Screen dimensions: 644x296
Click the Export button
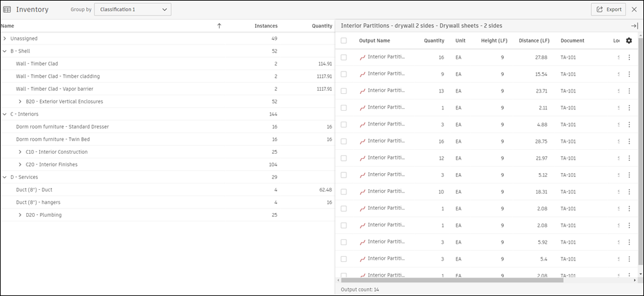(608, 10)
